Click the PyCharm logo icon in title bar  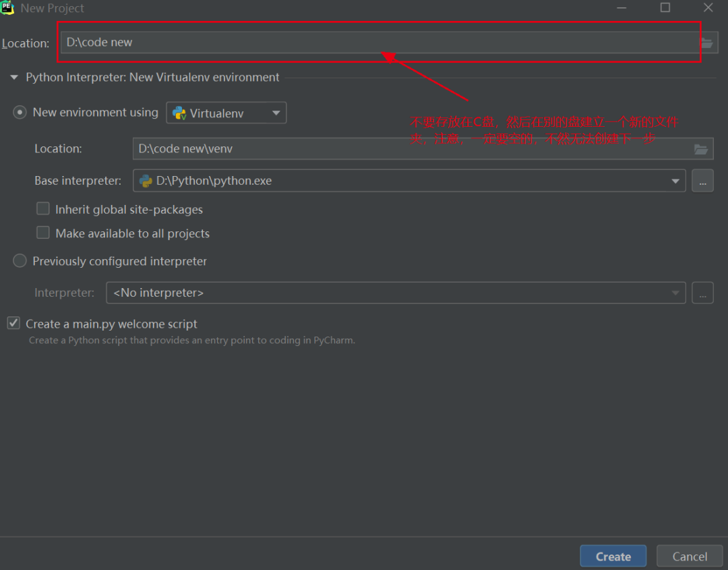(7, 8)
